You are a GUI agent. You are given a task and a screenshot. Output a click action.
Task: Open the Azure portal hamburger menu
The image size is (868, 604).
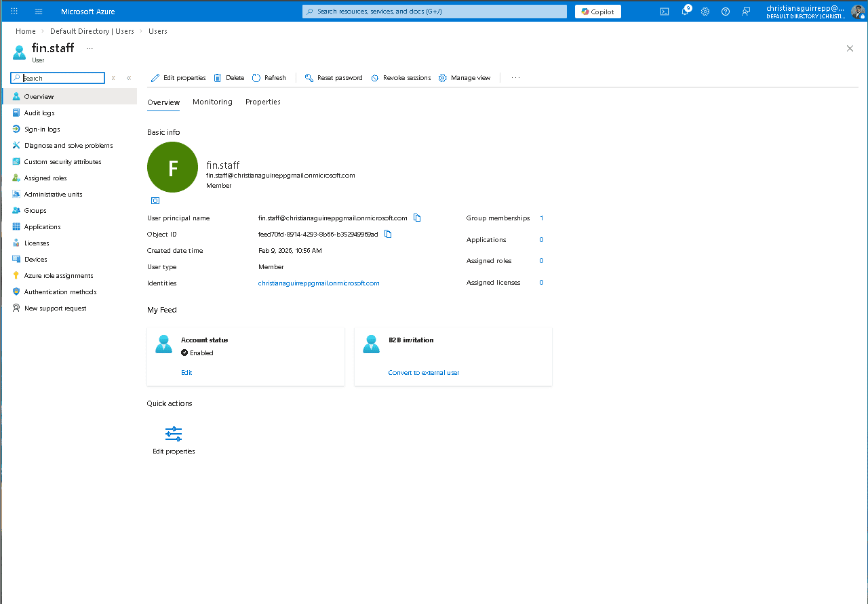(x=39, y=12)
